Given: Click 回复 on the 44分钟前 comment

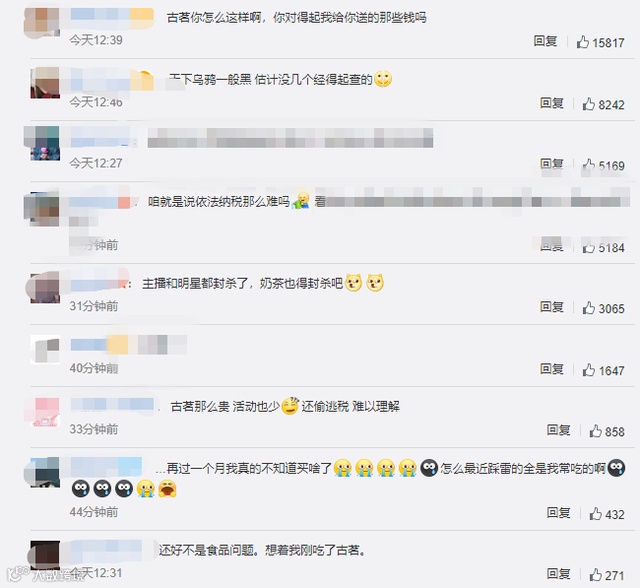Looking at the screenshot, I should (558, 513).
